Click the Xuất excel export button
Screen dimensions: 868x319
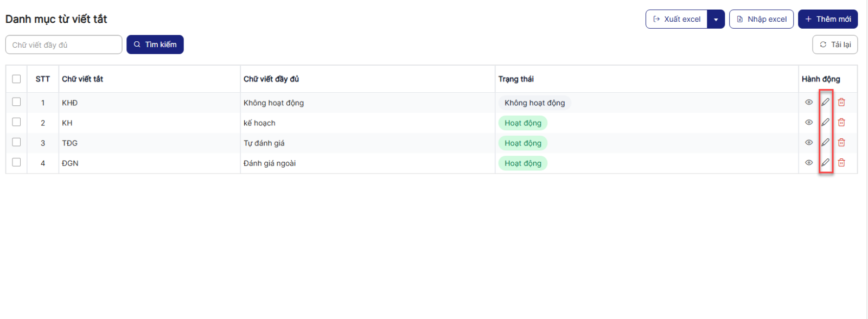(x=677, y=19)
